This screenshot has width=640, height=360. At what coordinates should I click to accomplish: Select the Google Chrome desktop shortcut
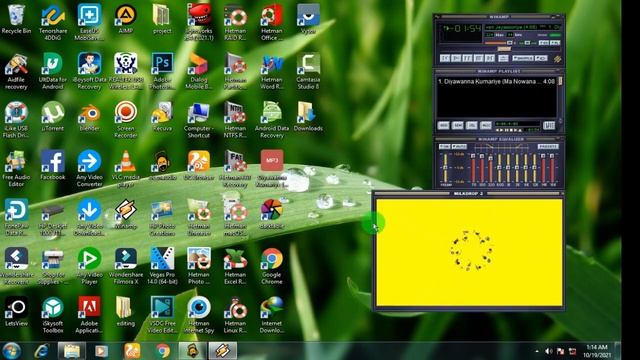[x=272, y=266]
